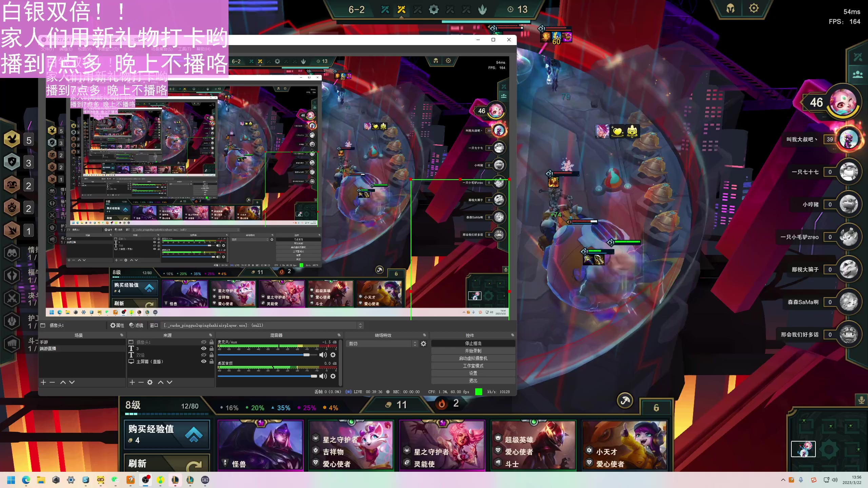
Task: Click 停止推流 button
Action: pyautogui.click(x=473, y=344)
